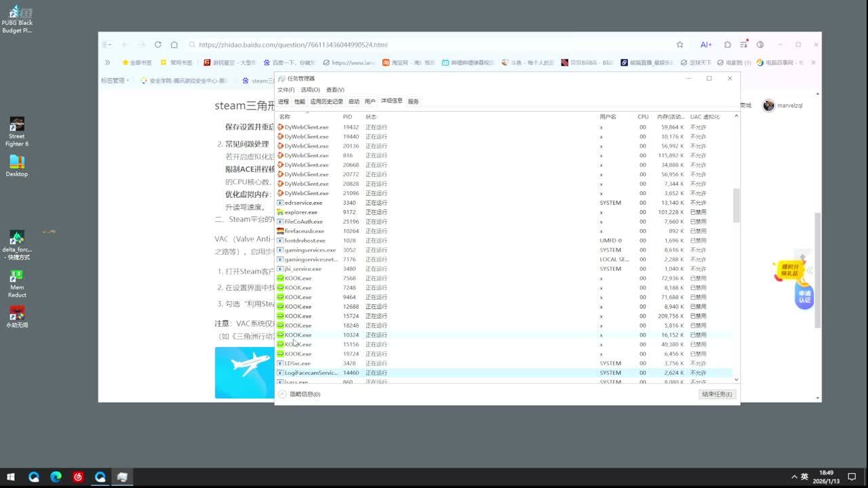Switch to the 服务 tab
868x488 pixels.
(413, 102)
